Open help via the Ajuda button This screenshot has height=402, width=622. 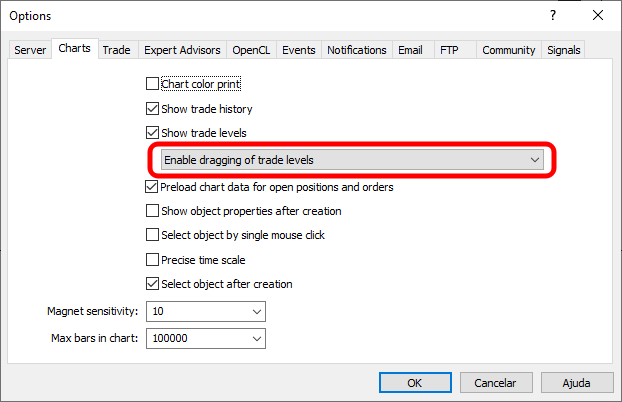[x=577, y=383]
